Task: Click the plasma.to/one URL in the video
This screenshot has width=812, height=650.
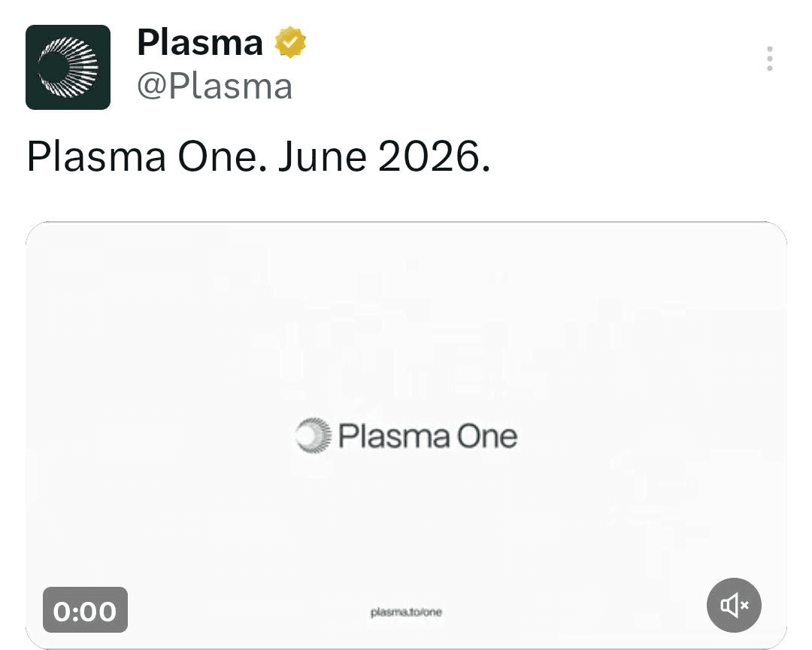Action: click(406, 612)
